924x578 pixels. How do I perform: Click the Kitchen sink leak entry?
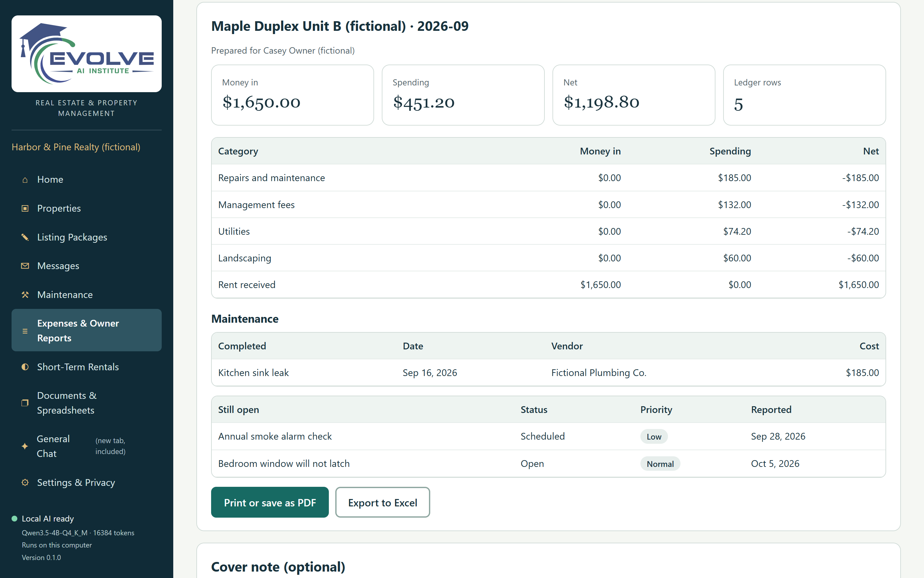(x=253, y=373)
